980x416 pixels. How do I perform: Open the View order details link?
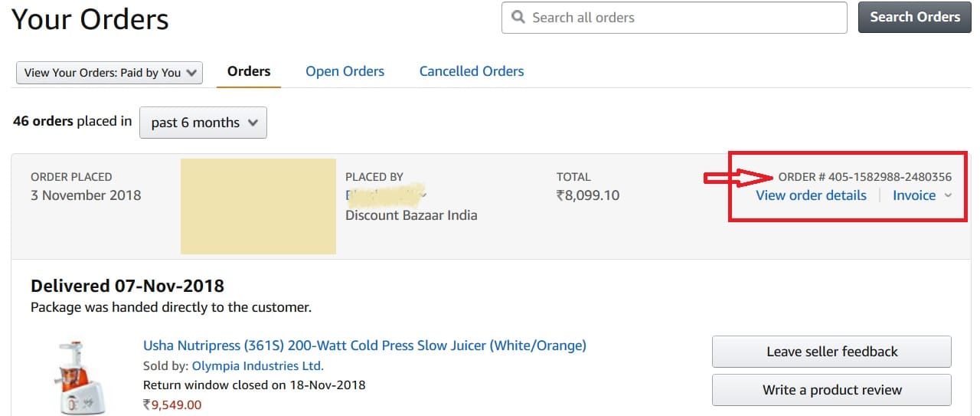(x=811, y=195)
